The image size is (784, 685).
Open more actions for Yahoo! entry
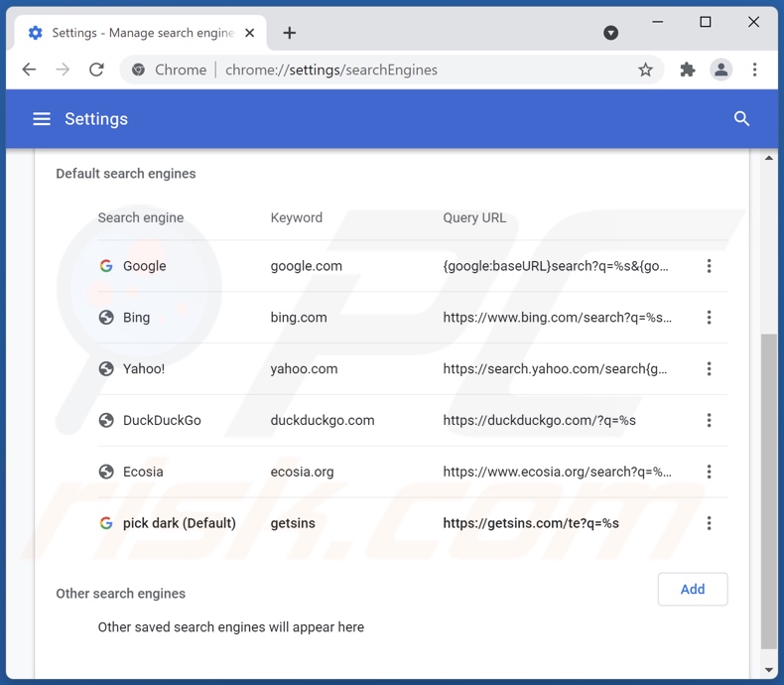click(x=709, y=369)
